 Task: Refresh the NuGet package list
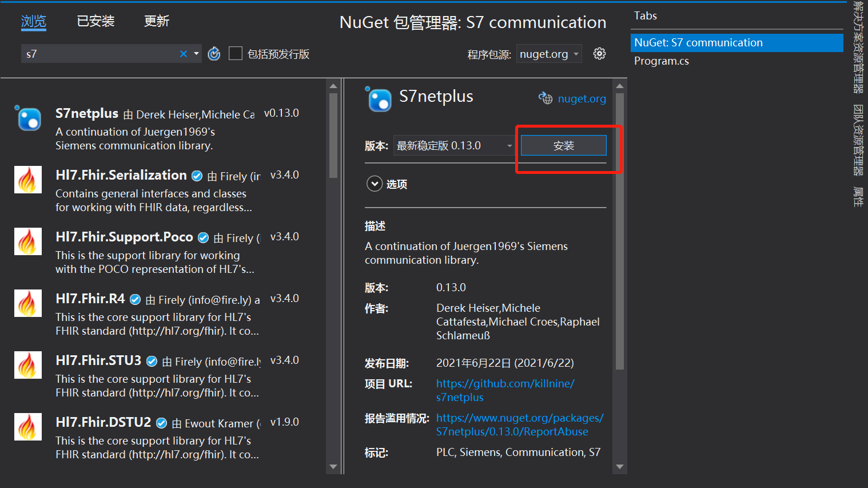[x=214, y=54]
